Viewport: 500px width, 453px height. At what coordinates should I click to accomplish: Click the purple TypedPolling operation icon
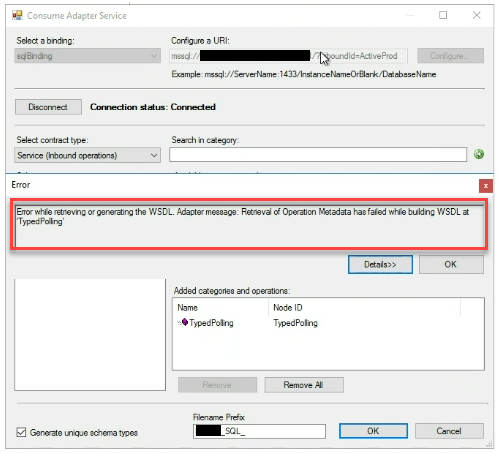pyautogui.click(x=185, y=322)
